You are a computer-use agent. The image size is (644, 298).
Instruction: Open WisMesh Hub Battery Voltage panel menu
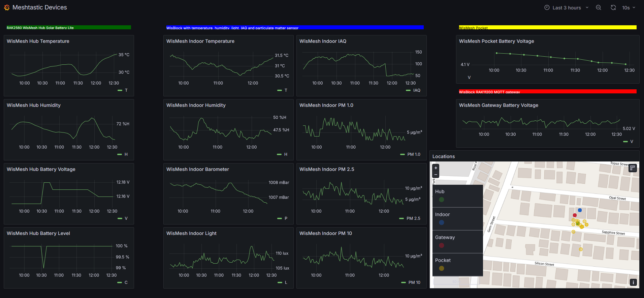click(41, 169)
